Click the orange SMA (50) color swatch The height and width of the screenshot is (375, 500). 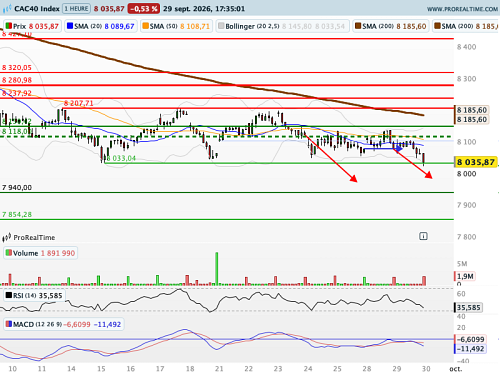pyautogui.click(x=146, y=26)
